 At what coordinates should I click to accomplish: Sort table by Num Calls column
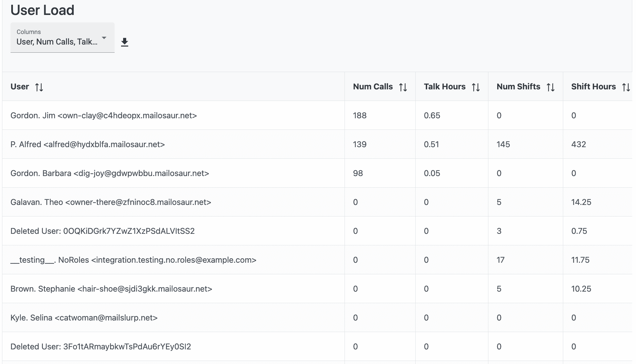point(403,87)
